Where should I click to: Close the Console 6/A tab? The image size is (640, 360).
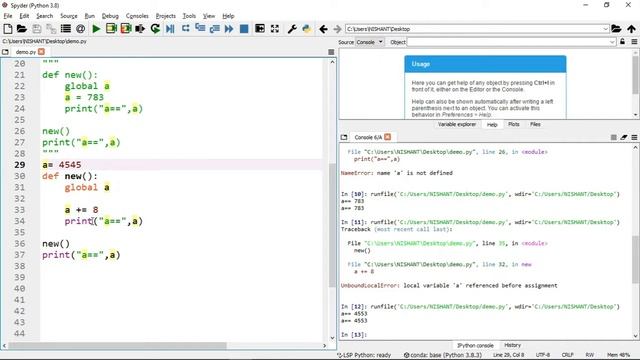[x=387, y=137]
